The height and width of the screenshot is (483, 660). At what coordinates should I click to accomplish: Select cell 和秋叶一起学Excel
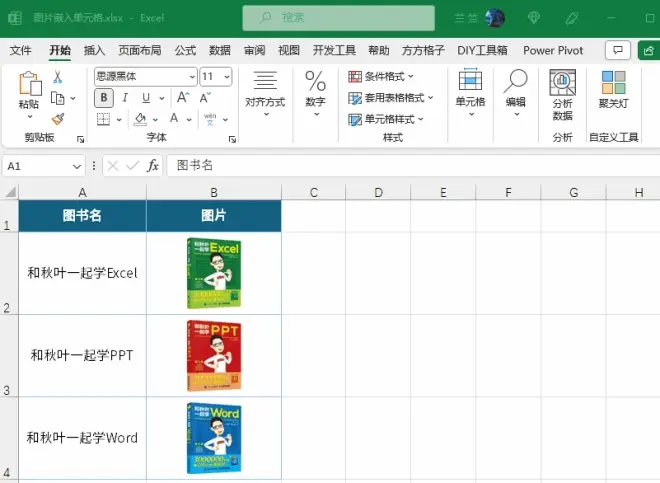click(x=82, y=273)
